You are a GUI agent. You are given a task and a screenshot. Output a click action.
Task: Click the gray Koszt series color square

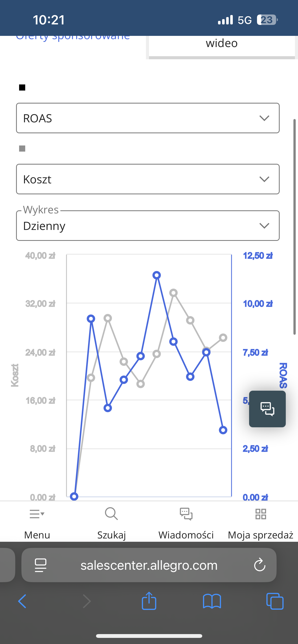pyautogui.click(x=22, y=149)
